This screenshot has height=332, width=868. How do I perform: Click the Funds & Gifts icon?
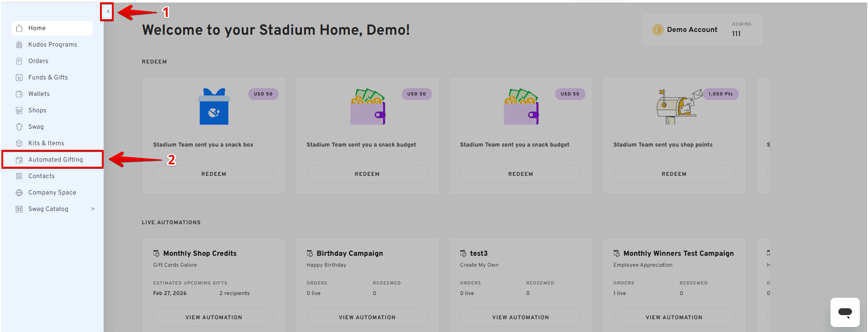coord(19,78)
